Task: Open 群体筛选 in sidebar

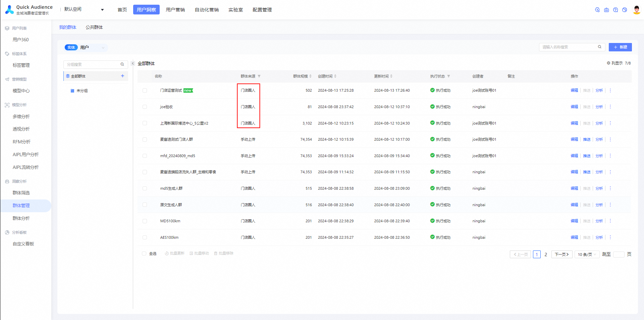Action: pyautogui.click(x=21, y=193)
